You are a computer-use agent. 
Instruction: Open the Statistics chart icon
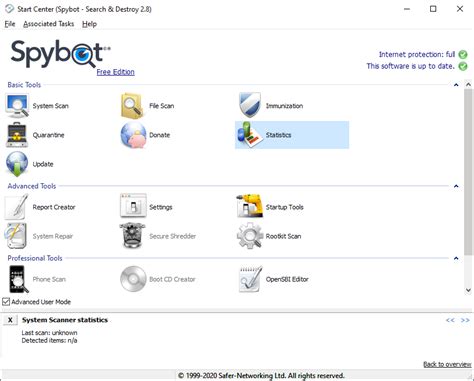click(250, 135)
